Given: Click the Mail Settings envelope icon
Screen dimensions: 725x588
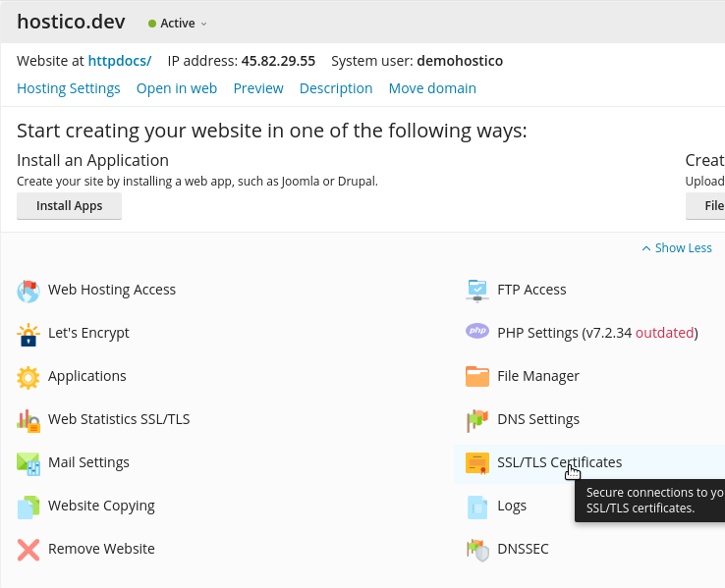Looking at the screenshot, I should tap(28, 463).
